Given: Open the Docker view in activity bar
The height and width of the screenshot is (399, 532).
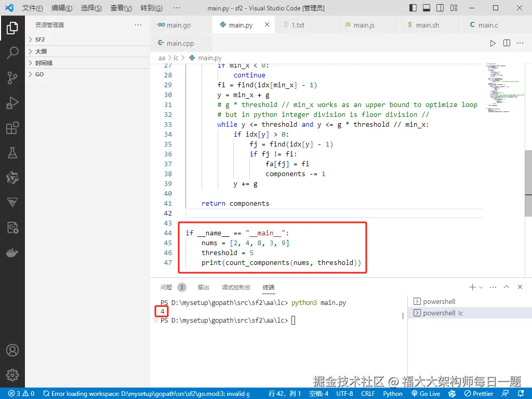Looking at the screenshot, I should pos(12,253).
